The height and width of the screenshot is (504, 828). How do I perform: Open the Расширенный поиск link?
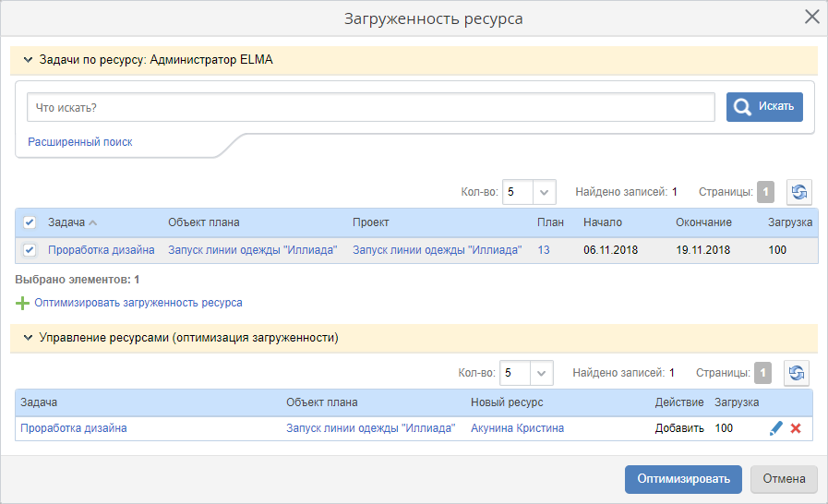(x=80, y=142)
